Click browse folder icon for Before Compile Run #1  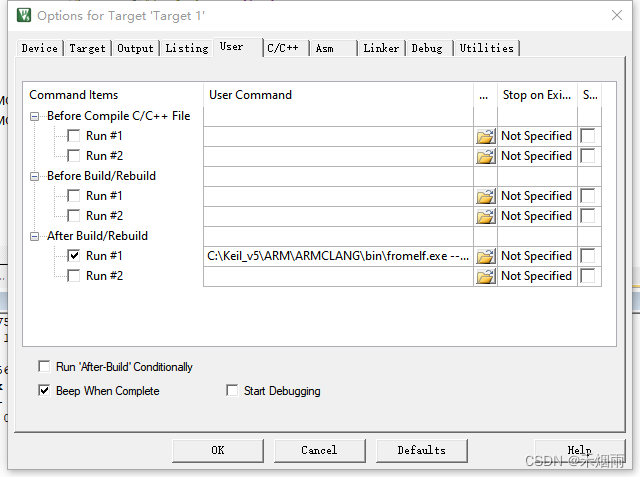[x=486, y=136]
